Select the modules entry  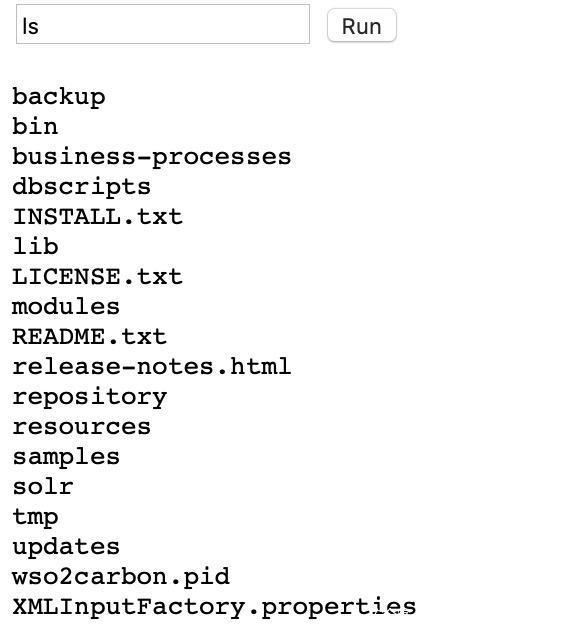(66, 306)
